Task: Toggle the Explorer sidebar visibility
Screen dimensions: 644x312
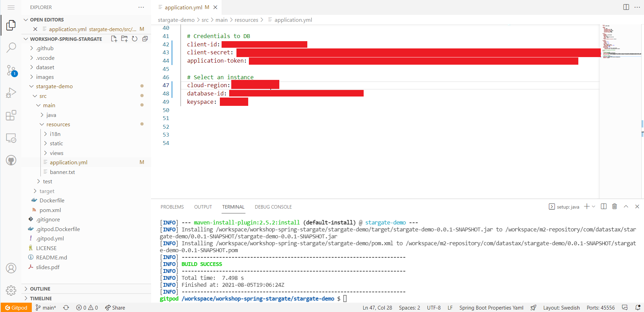Action: click(11, 25)
